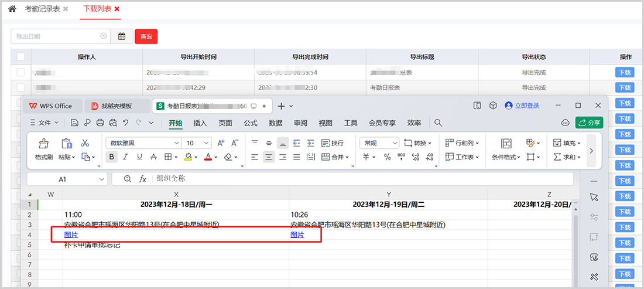This screenshot has width=644, height=289.
Task: Click the yellow fill color swatch
Action: (x=187, y=157)
